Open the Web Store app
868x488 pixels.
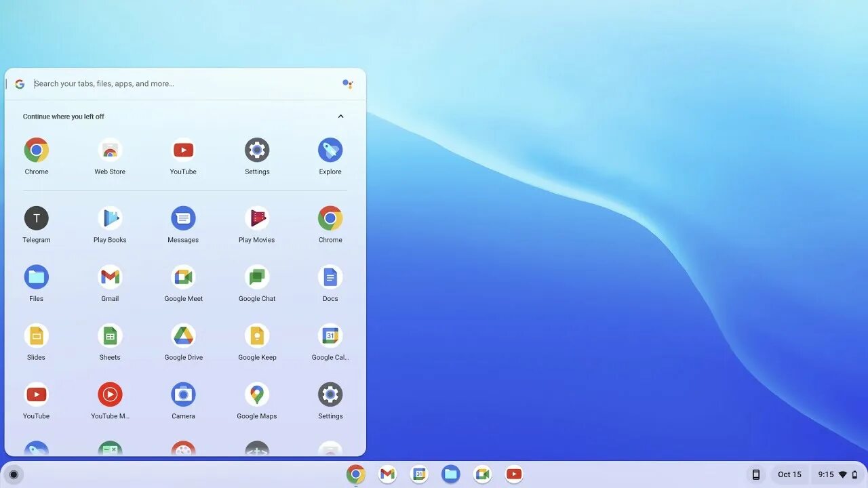pyautogui.click(x=110, y=150)
